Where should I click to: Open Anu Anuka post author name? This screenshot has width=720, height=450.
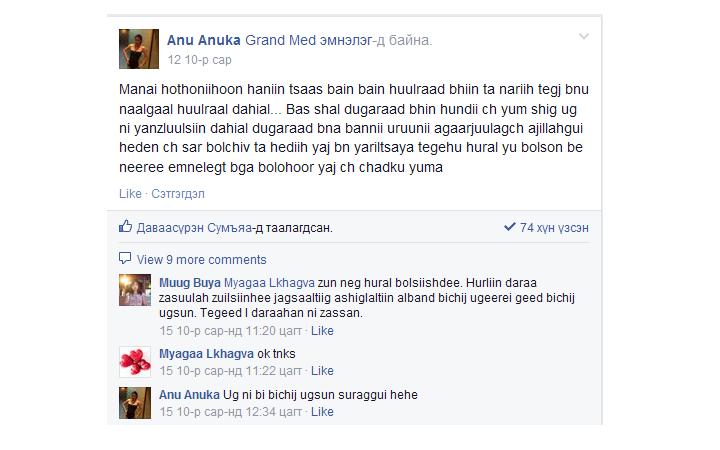point(203,40)
